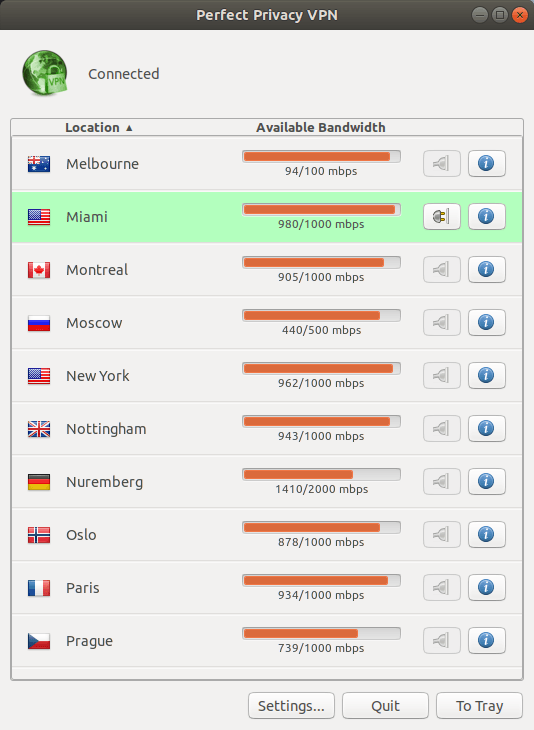Select the New York location name
Image resolution: width=534 pixels, height=730 pixels.
(x=98, y=376)
